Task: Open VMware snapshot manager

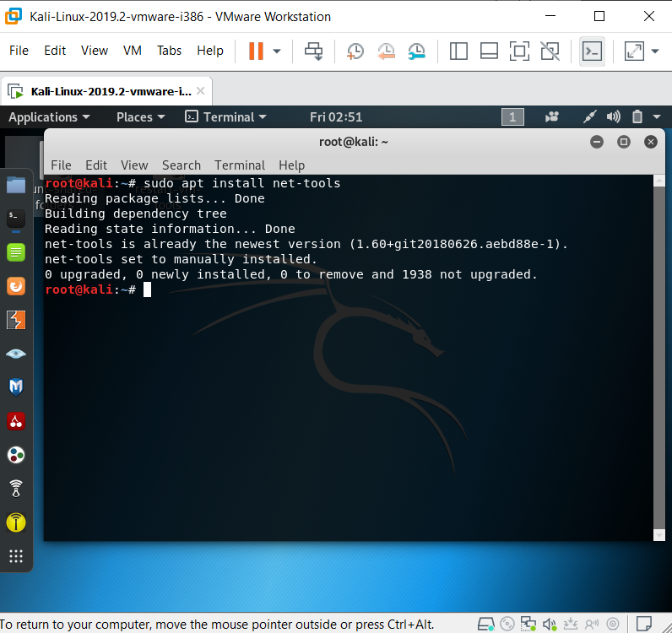Action: point(416,51)
